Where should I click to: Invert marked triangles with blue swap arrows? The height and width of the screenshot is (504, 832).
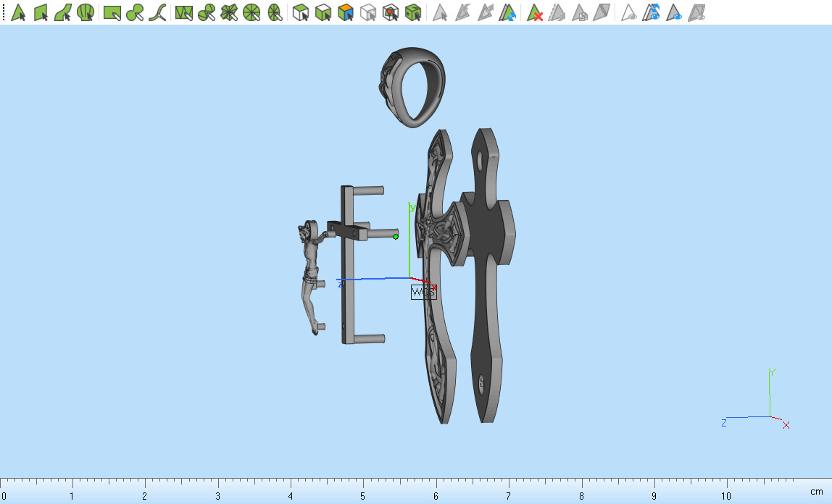[x=508, y=12]
